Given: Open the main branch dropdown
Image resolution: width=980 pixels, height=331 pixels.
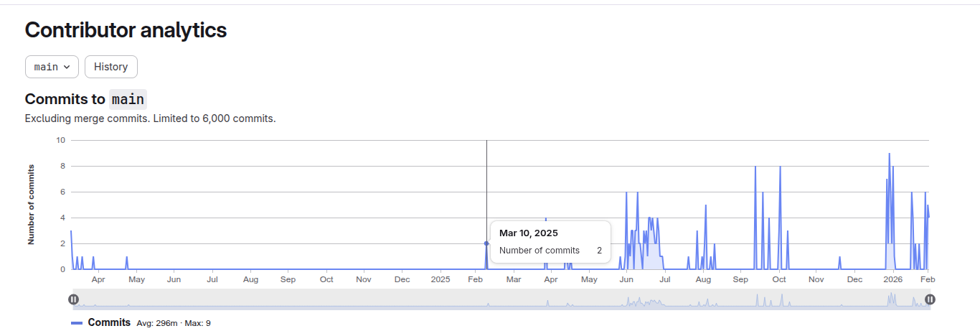Looking at the screenshot, I should (52, 67).
